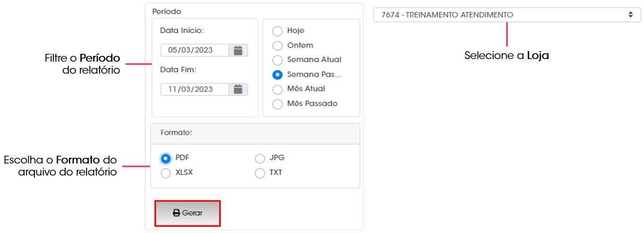Select the XLSX format option

tap(166, 173)
